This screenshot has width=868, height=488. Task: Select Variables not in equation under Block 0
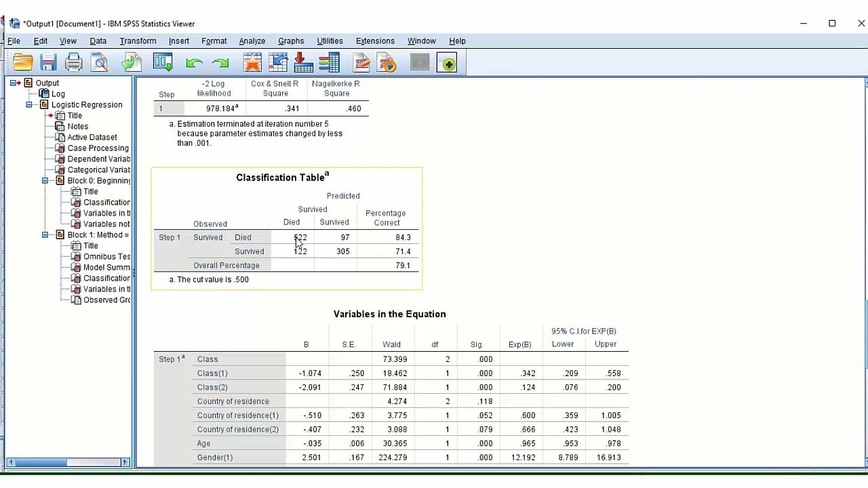click(106, 224)
